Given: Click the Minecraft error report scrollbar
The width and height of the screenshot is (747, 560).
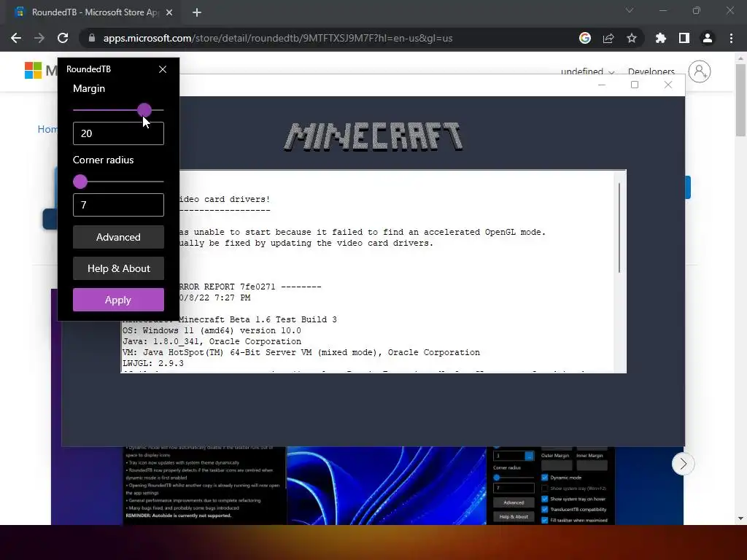Looking at the screenshot, I should [619, 227].
